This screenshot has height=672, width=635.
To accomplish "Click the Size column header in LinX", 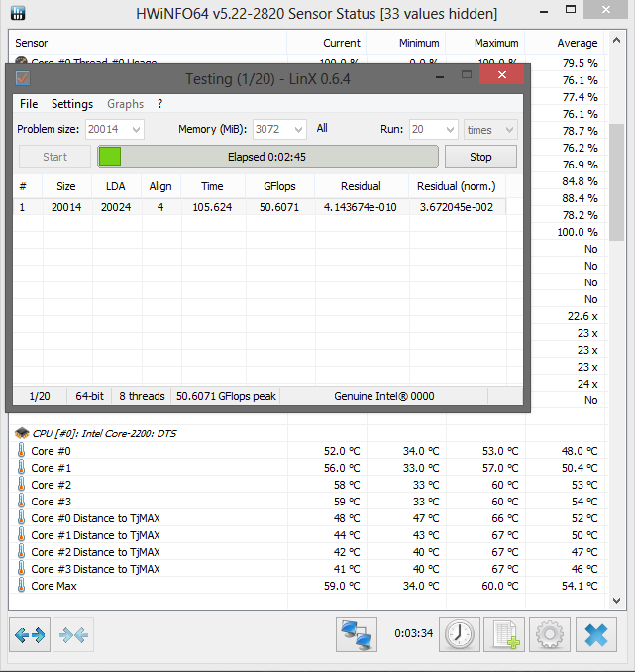I will [x=66, y=186].
